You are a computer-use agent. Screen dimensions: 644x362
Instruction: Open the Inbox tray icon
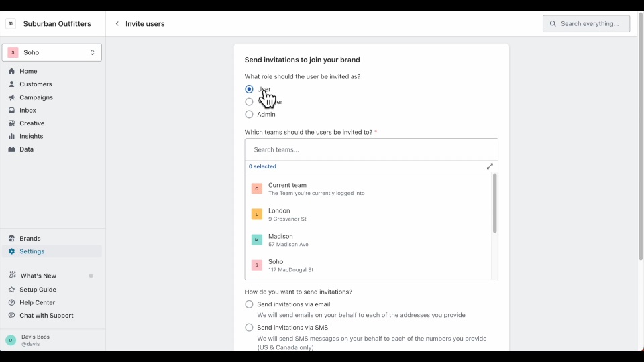12,111
